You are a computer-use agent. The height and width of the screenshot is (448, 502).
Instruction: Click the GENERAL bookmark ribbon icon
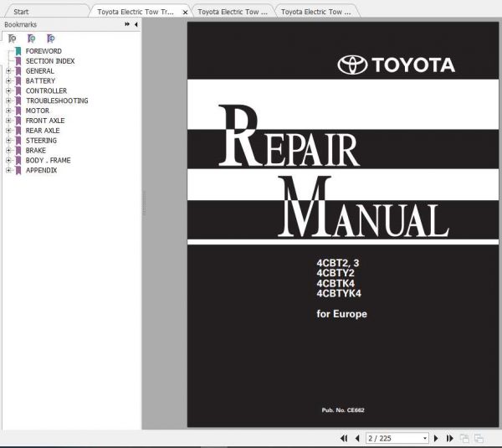(x=18, y=71)
